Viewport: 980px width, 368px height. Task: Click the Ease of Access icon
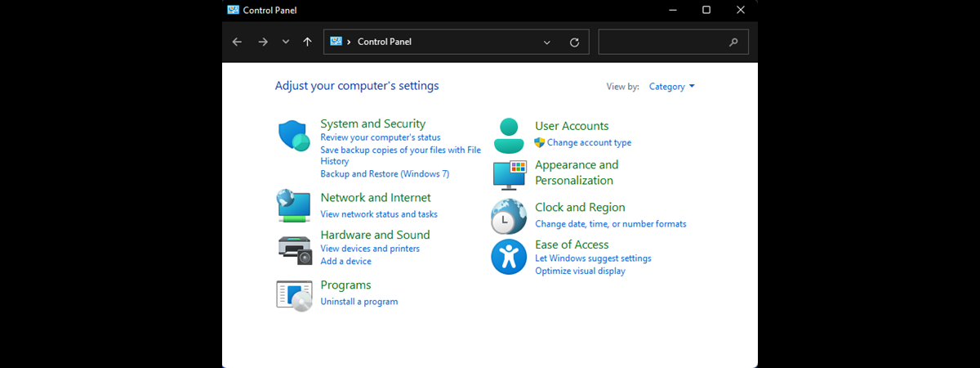tap(508, 257)
